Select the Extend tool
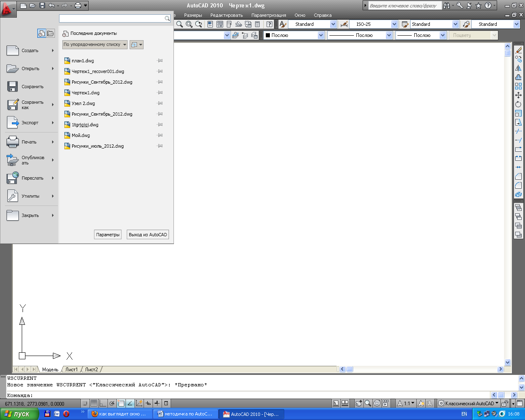 (518, 140)
